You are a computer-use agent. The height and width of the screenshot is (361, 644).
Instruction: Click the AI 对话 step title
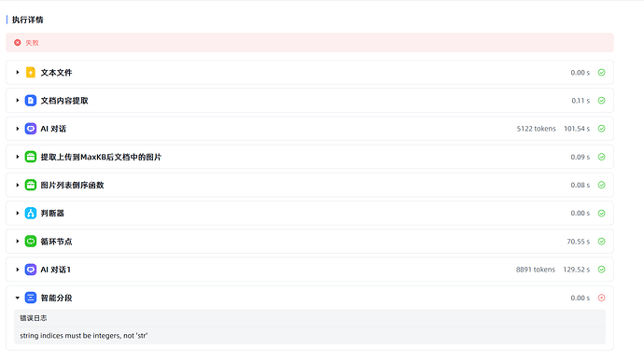pos(53,129)
